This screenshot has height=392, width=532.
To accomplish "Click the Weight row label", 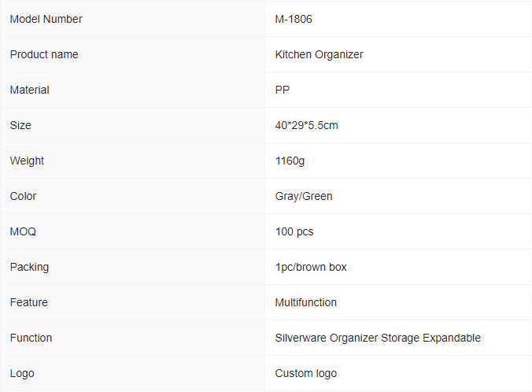I will click(27, 161).
